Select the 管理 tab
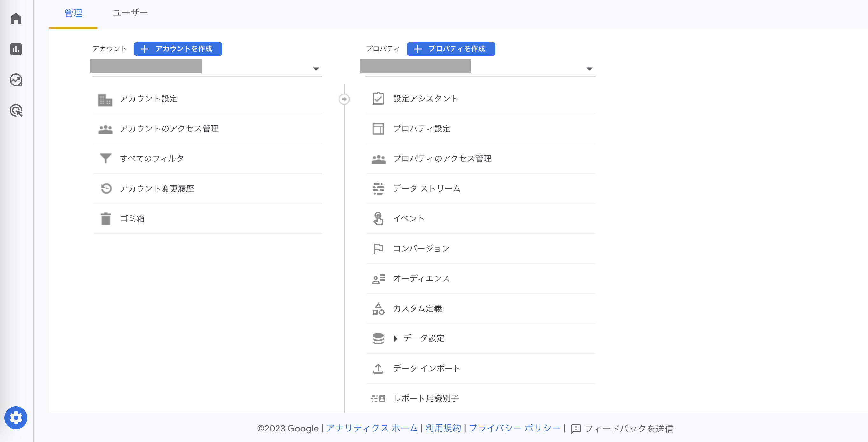The width and height of the screenshot is (868, 442). point(73,13)
